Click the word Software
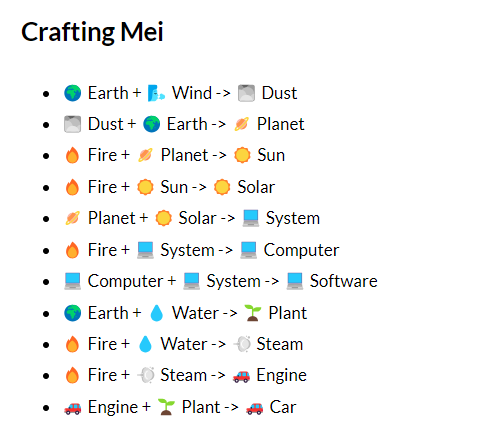This screenshot has height=424, width=502. [344, 281]
